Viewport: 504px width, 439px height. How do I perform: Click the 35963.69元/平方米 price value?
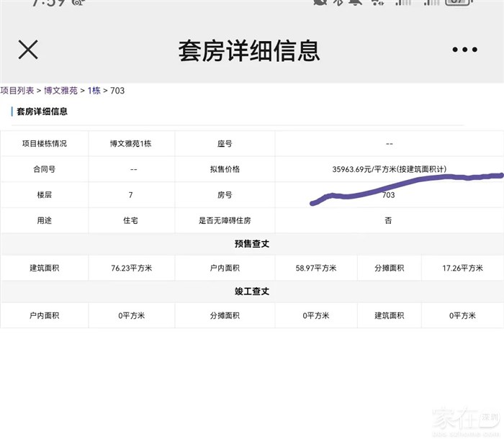click(389, 169)
